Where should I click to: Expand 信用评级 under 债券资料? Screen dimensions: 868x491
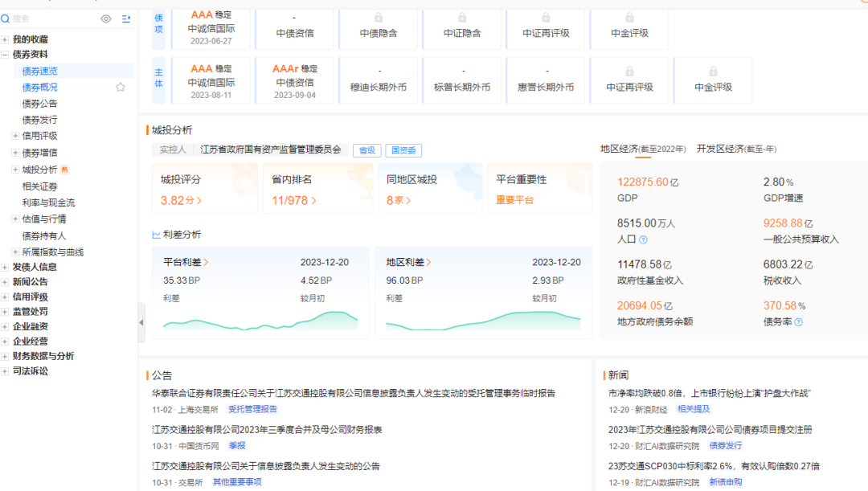click(x=15, y=136)
